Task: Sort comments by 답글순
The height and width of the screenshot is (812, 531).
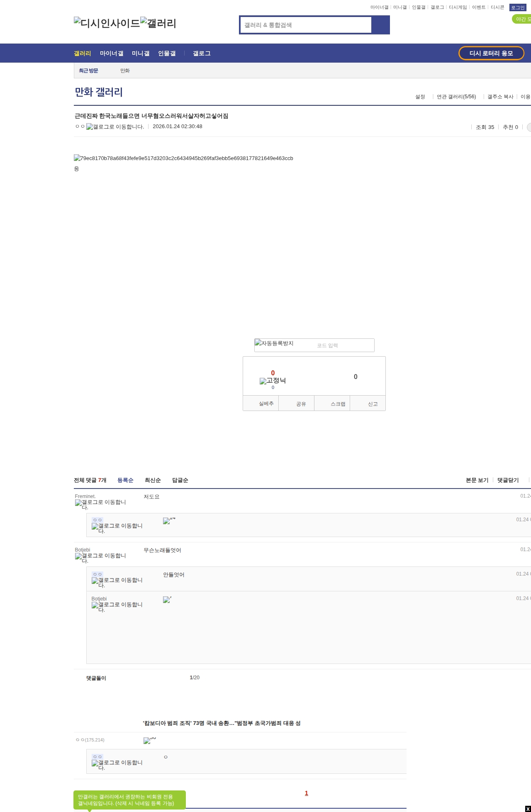Action: point(180,480)
